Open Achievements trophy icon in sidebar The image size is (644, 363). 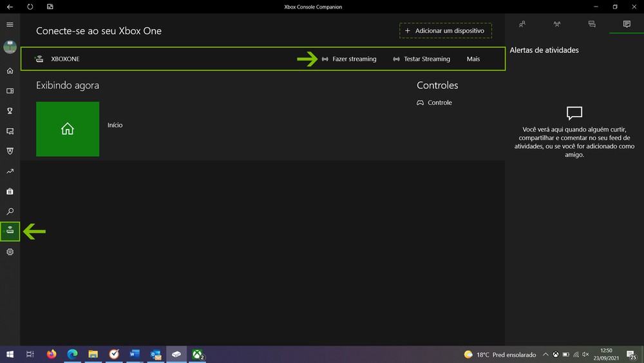pyautogui.click(x=10, y=111)
